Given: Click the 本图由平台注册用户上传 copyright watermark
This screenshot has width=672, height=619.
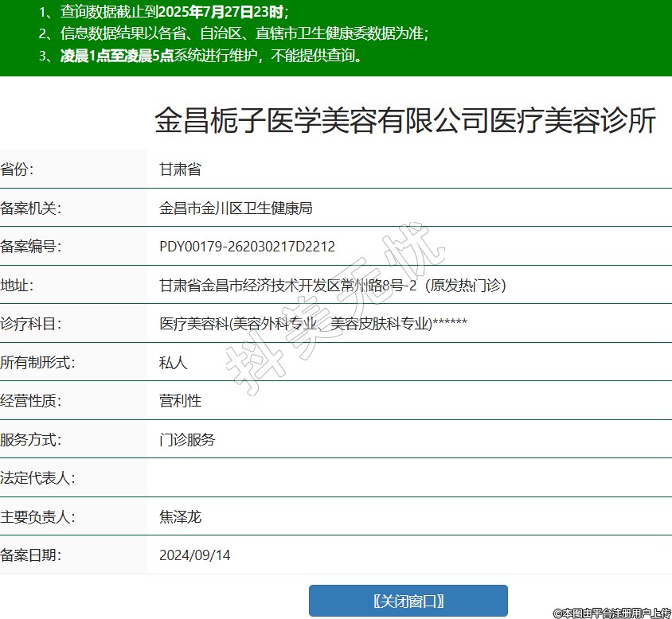Looking at the screenshot, I should [611, 613].
